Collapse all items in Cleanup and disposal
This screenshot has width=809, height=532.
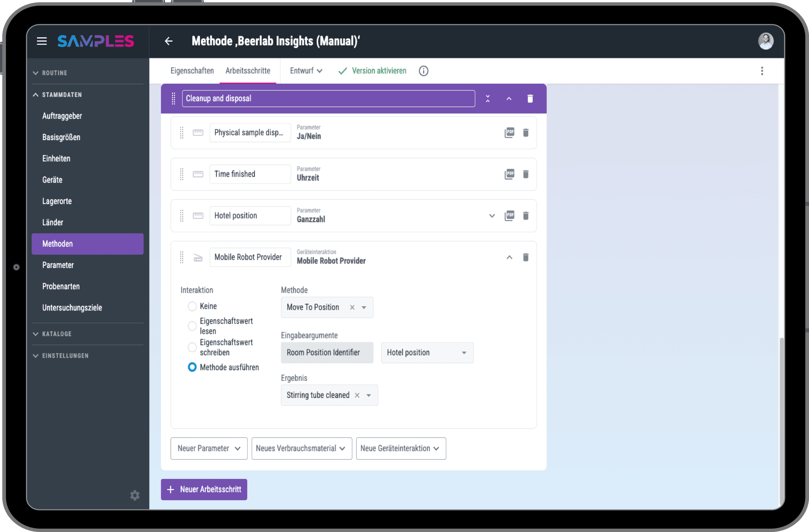[487, 99]
